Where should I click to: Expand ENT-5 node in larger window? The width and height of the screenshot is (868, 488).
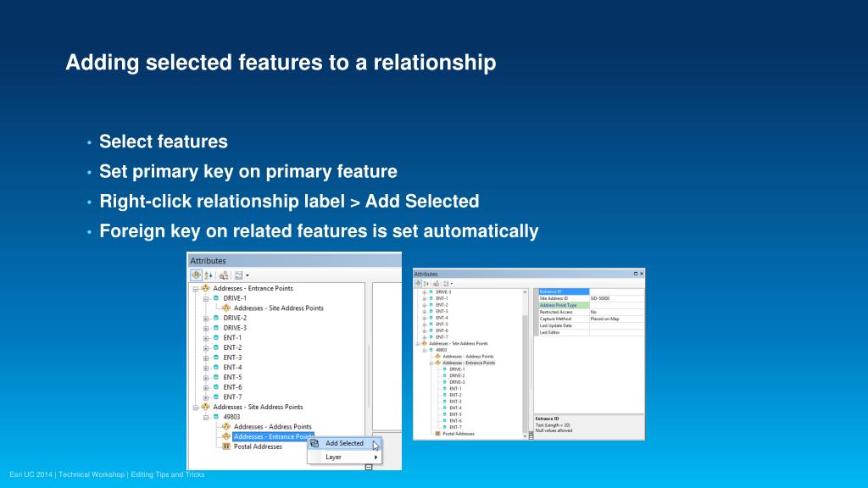(206, 378)
